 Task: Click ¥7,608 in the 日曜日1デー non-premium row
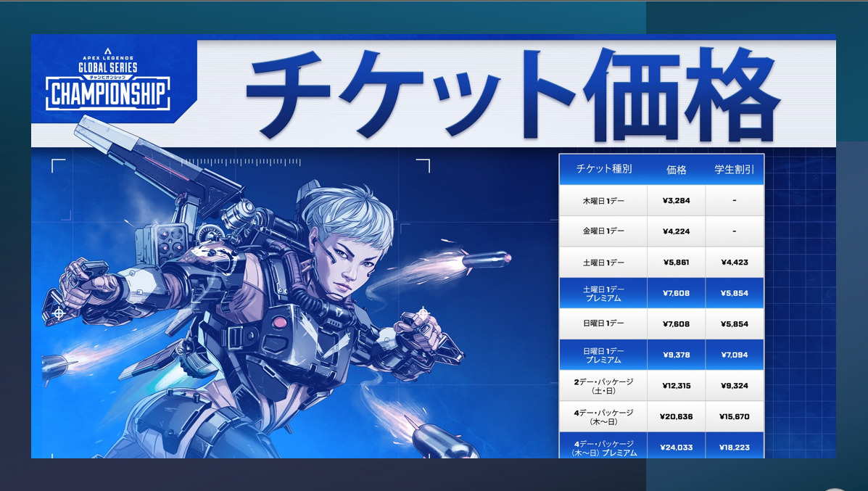coord(676,323)
